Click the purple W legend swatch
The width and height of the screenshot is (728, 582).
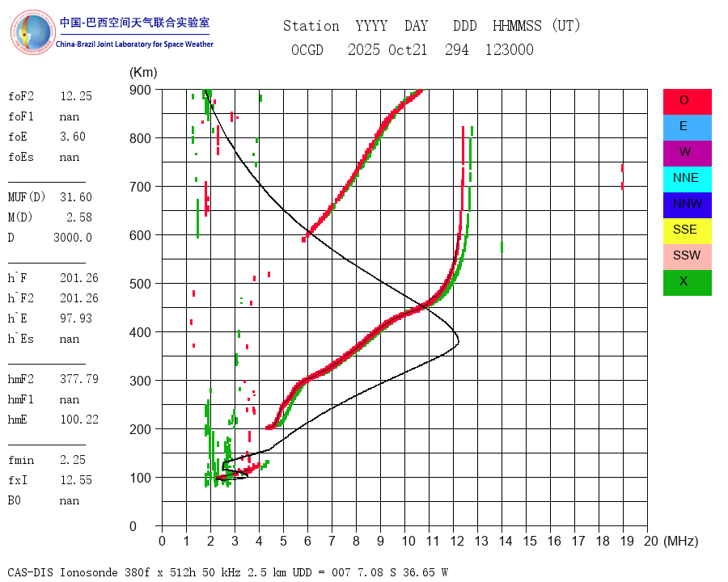pos(687,153)
